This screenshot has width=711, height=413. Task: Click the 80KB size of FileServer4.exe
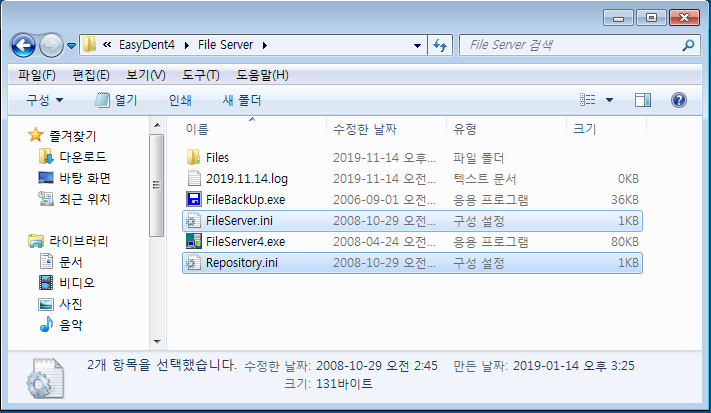coord(625,242)
